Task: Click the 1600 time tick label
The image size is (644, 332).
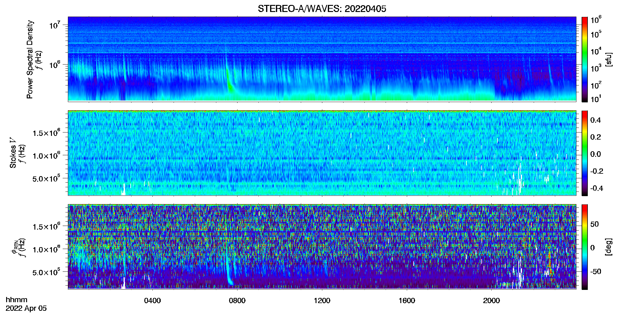Action: [x=407, y=301]
